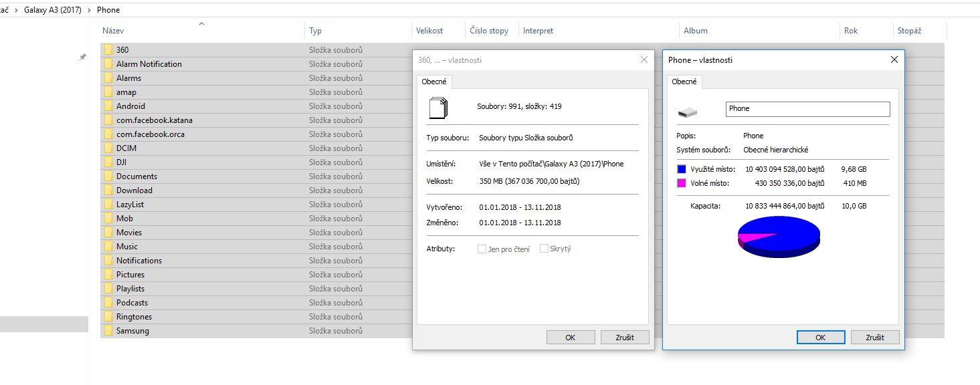Select the com.facebook.orca folder icon

(108, 134)
